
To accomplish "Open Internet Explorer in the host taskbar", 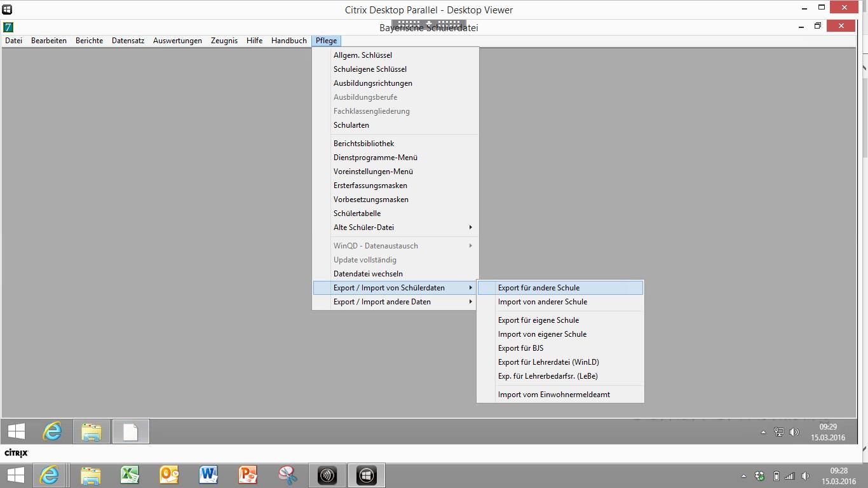I will pos(49,475).
